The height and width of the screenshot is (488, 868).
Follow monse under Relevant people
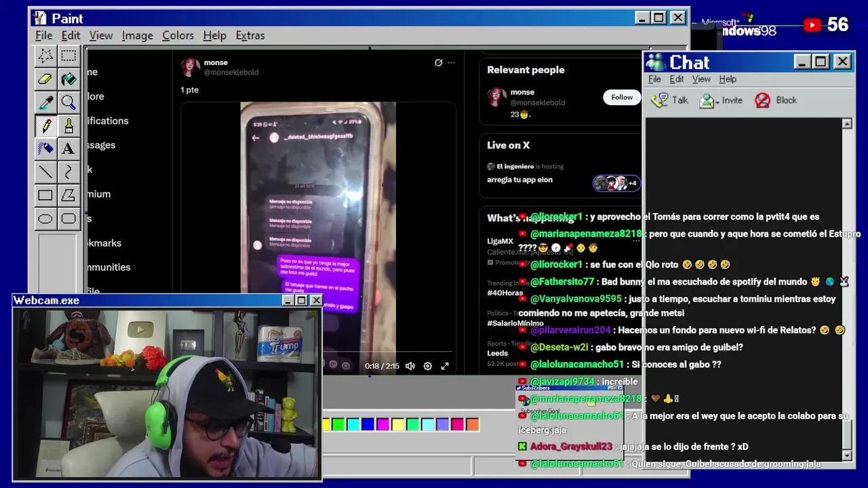pyautogui.click(x=622, y=97)
